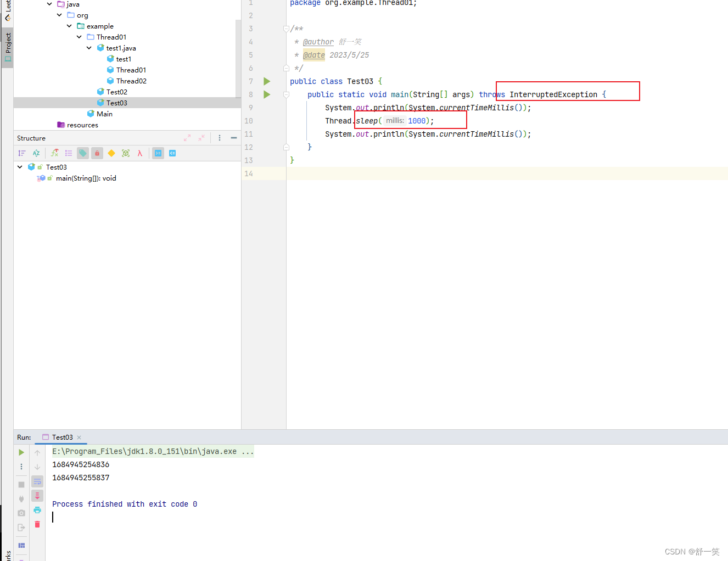Open Test02 in the project tree
Screen dimensions: 728x561
(x=116, y=92)
